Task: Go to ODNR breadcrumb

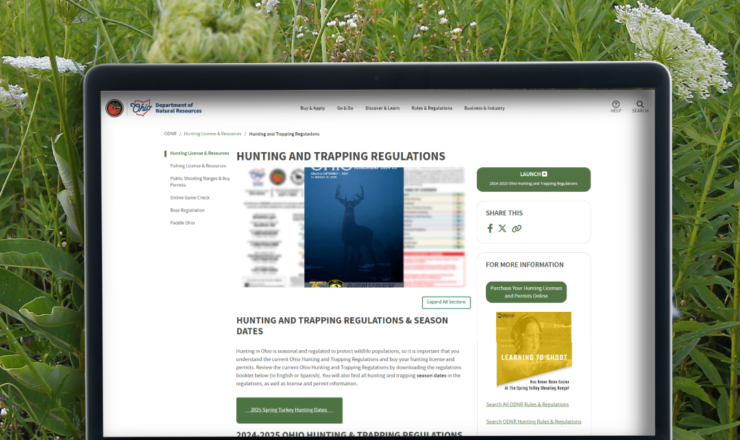Action: tap(170, 134)
